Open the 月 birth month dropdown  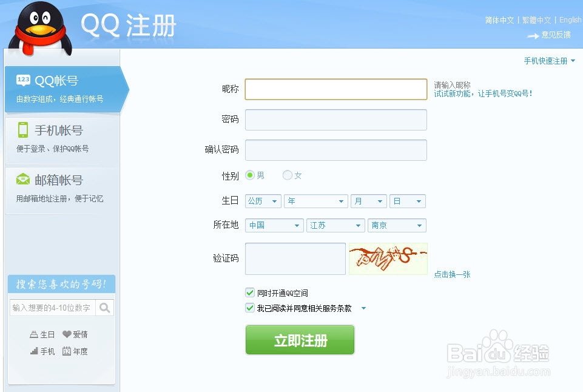coord(368,201)
